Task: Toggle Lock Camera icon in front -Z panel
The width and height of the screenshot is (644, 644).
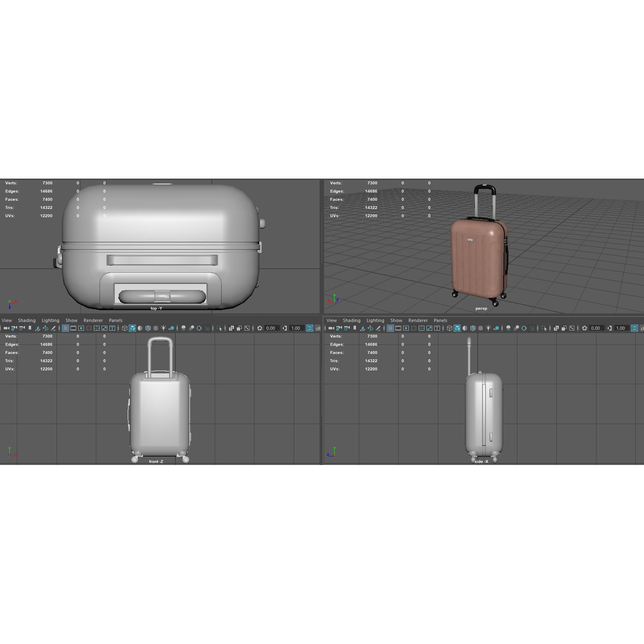Action: (14, 328)
